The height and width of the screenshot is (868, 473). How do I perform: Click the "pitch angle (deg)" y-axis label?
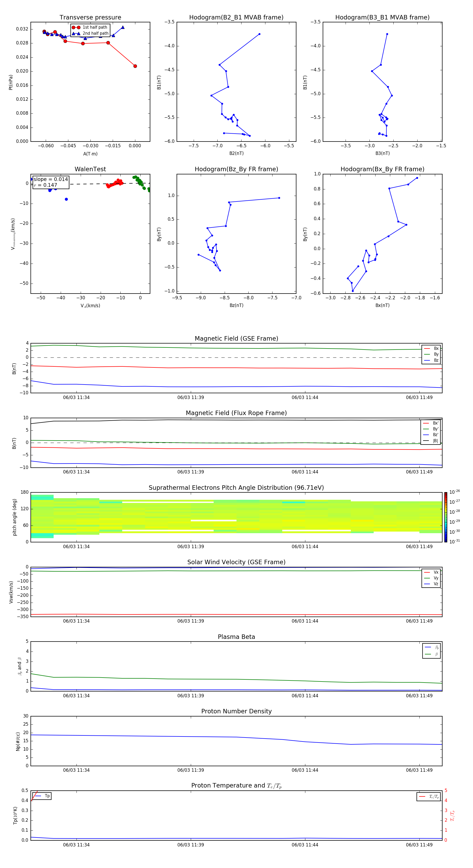[14, 517]
